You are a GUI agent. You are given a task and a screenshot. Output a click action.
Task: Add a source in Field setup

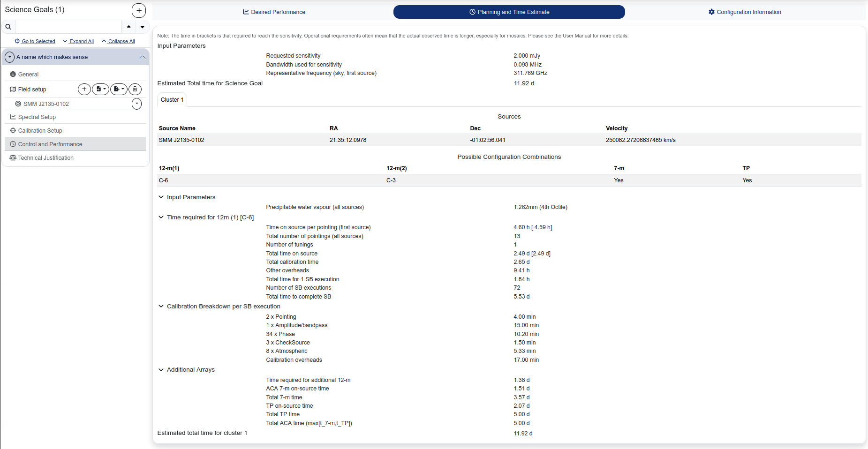[84, 89]
